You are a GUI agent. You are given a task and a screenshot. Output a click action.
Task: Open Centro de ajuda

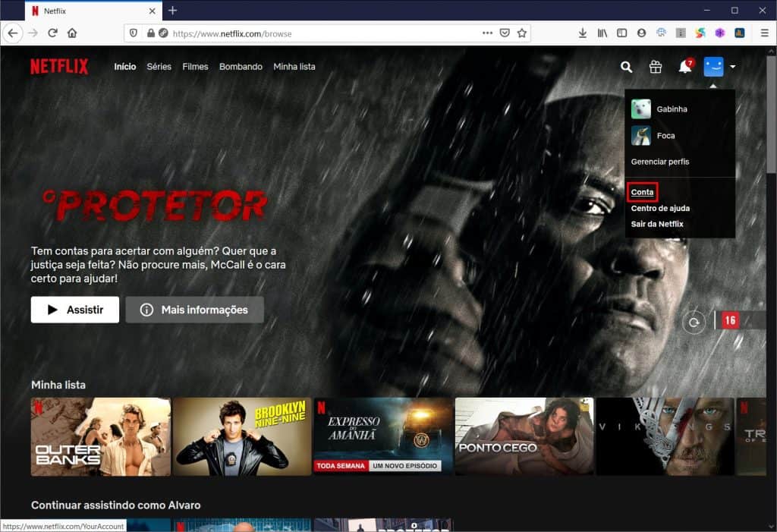[x=660, y=208]
